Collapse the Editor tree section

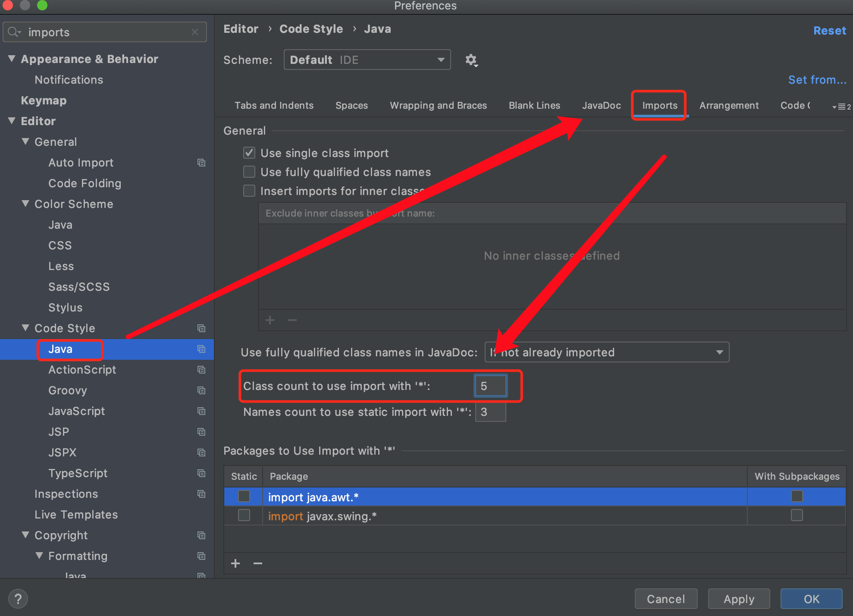12,121
